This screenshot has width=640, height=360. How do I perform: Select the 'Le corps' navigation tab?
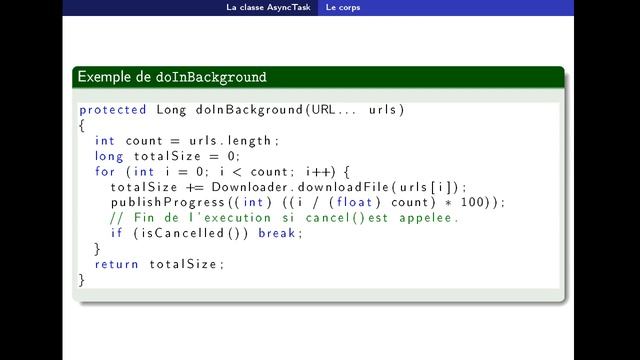click(343, 7)
